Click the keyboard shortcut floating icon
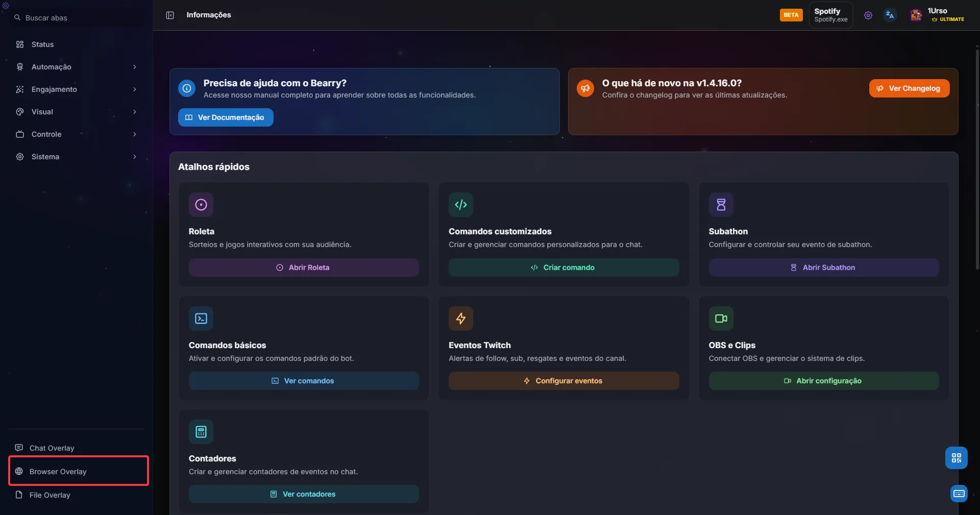Viewport: 980px width, 515px height. coord(959,494)
